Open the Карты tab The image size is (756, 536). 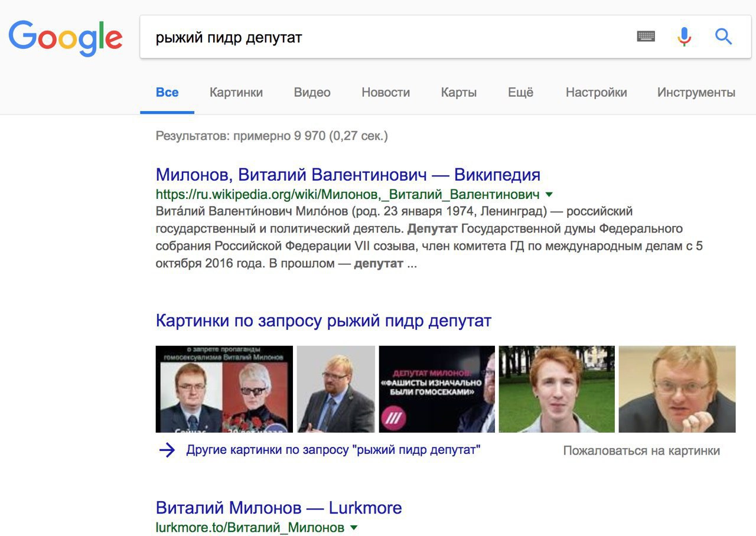(x=459, y=93)
